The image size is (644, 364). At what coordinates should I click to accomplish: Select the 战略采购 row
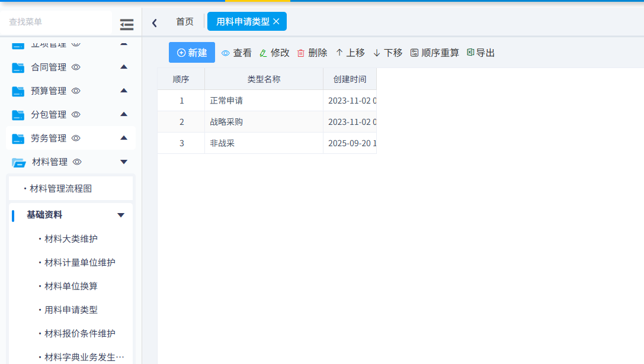(x=267, y=122)
